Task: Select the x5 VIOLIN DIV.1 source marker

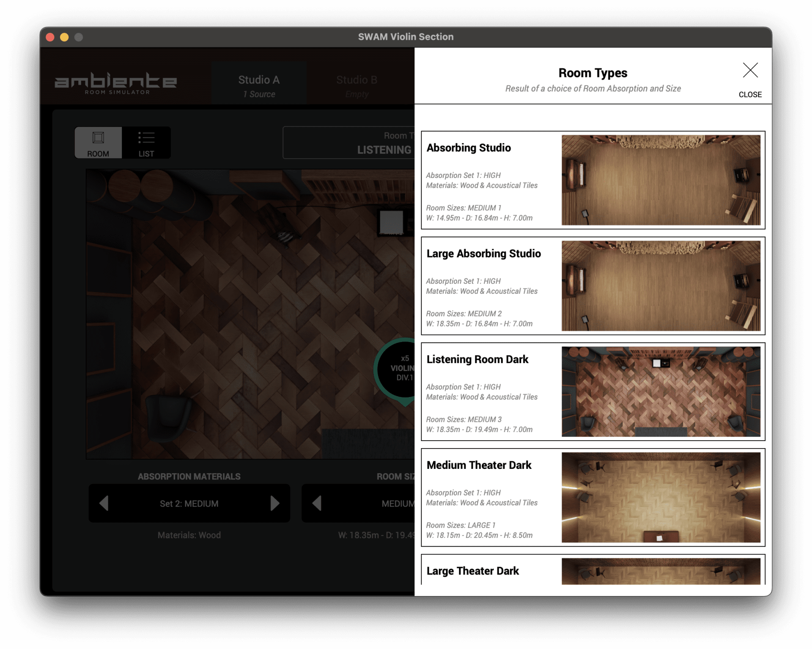Action: 403,369
